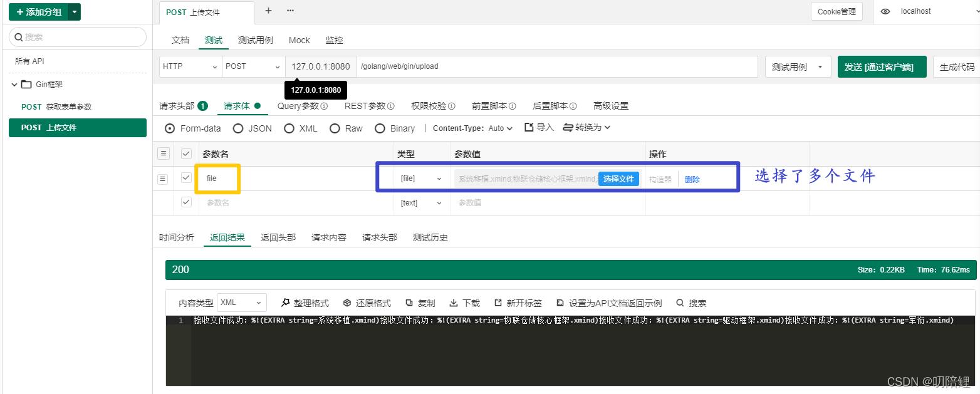Click the 新开标签 new tab icon
Image resolution: width=980 pixels, height=394 pixels.
click(x=498, y=303)
